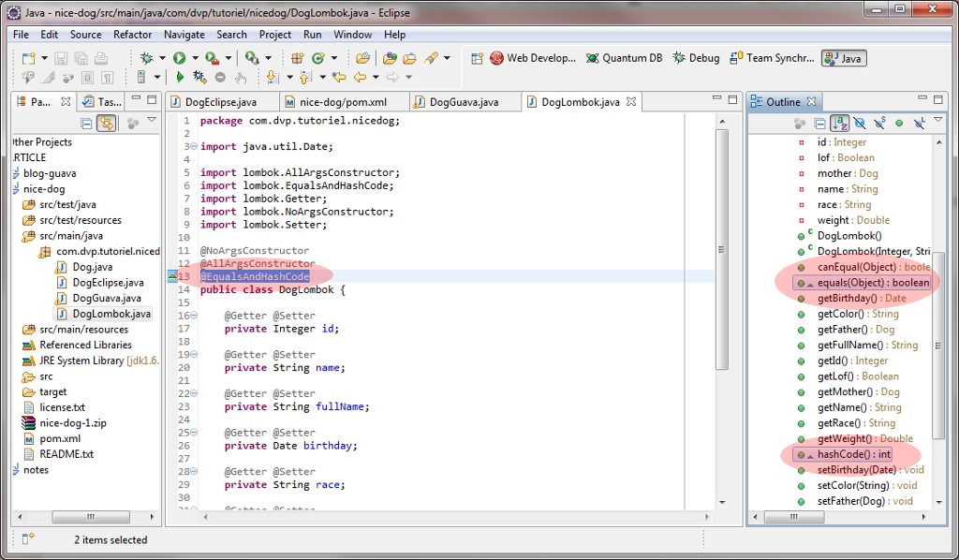Click the Open Type icon in toolbar
Viewport: 959px width, 560px height.
390,58
